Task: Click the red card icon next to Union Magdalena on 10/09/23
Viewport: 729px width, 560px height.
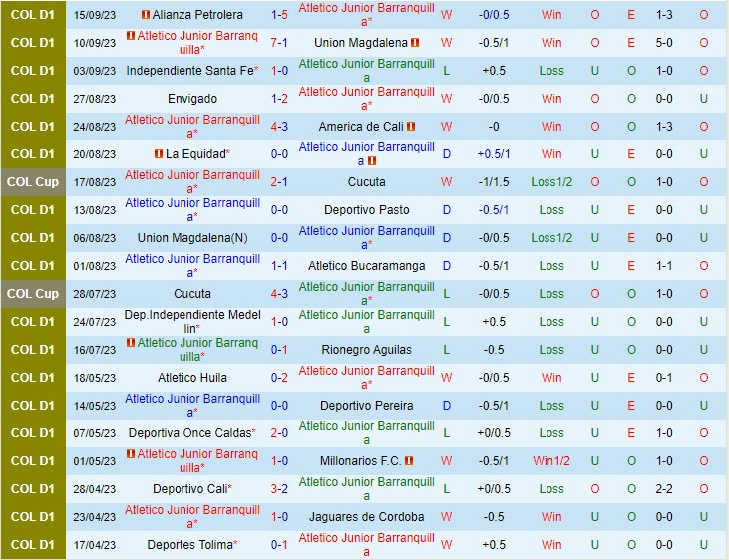Action: point(415,43)
